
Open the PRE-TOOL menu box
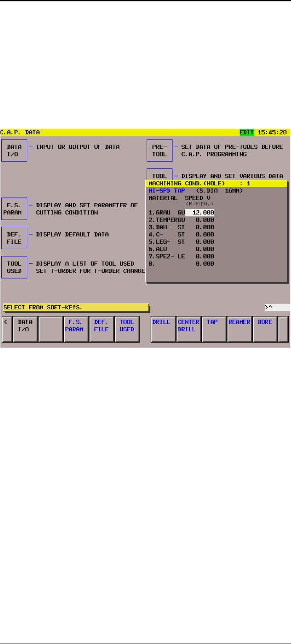160,150
